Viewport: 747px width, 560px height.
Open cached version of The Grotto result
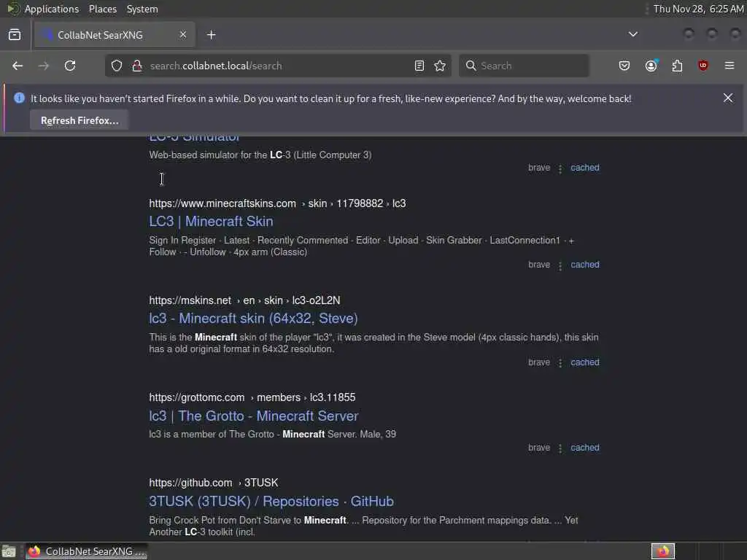(x=585, y=448)
